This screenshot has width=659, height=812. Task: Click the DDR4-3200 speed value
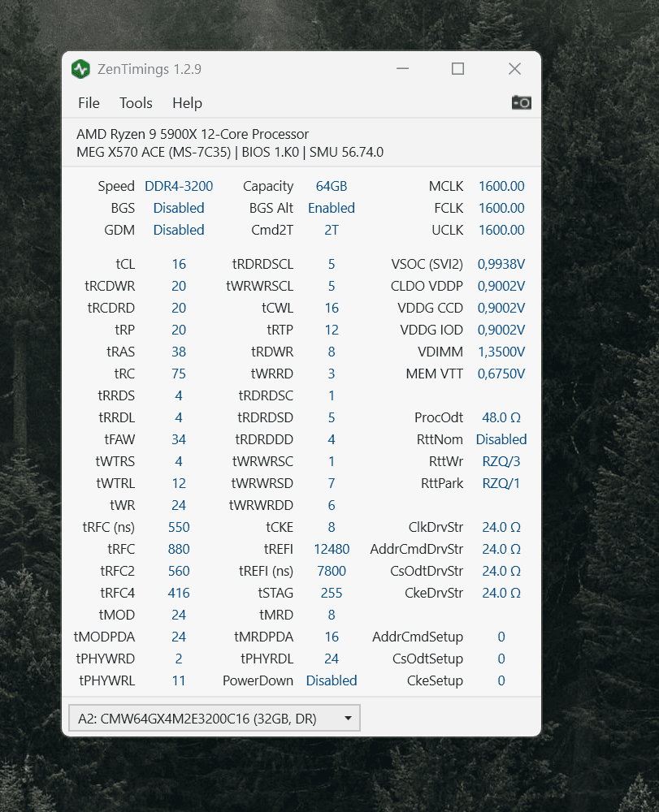179,186
